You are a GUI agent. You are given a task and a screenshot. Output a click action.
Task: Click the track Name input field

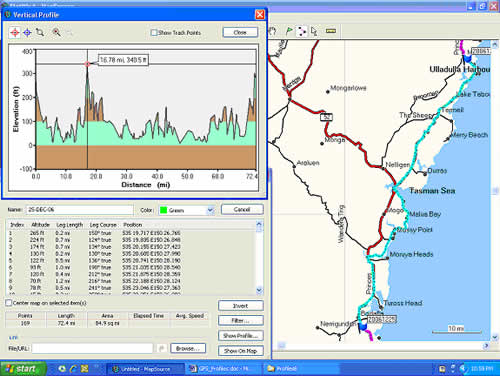click(x=79, y=210)
